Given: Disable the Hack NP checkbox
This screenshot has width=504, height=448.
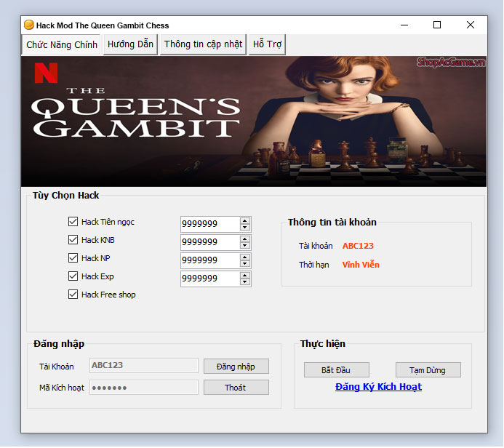Looking at the screenshot, I should click(73, 257).
